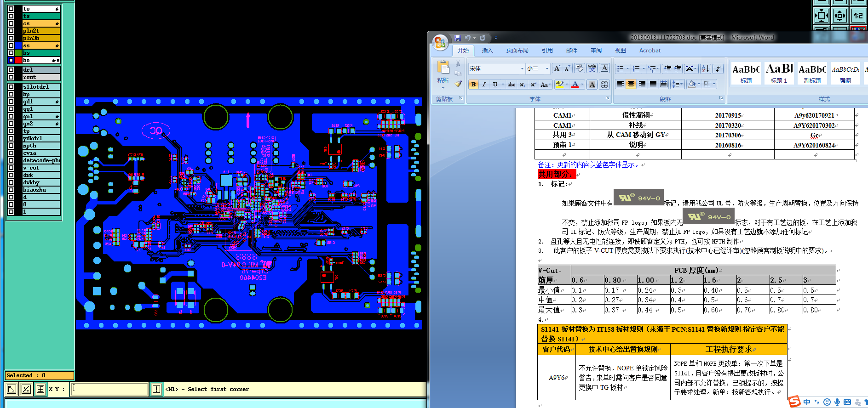Shrink the font size
Screen dimensions: 868x408
pos(567,68)
